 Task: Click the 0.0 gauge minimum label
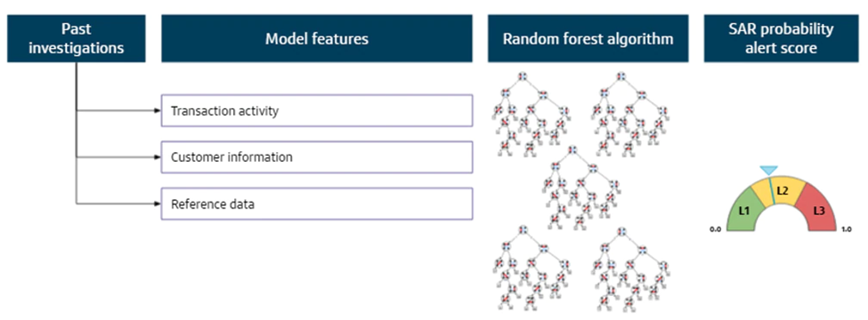point(717,228)
